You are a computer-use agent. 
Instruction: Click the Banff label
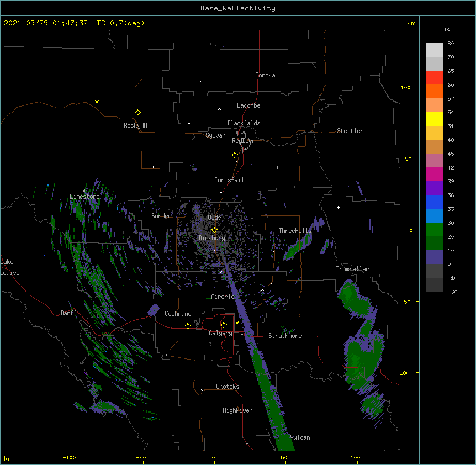click(68, 313)
